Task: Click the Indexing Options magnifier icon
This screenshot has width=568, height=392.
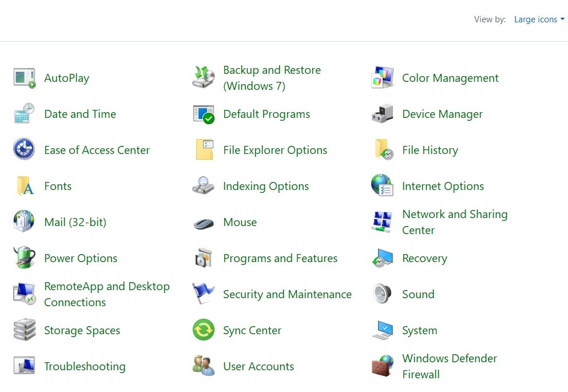Action: pyautogui.click(x=203, y=185)
